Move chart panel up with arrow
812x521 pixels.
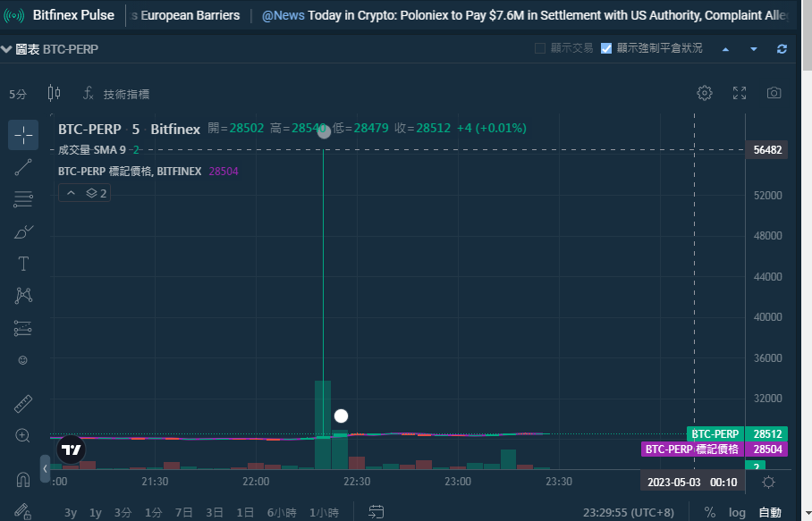pos(725,49)
